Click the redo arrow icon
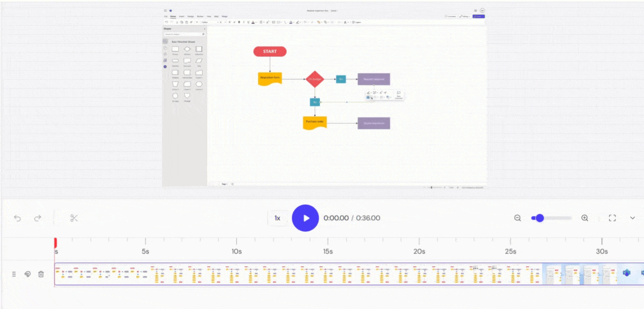The height and width of the screenshot is (309, 644). [x=38, y=218]
